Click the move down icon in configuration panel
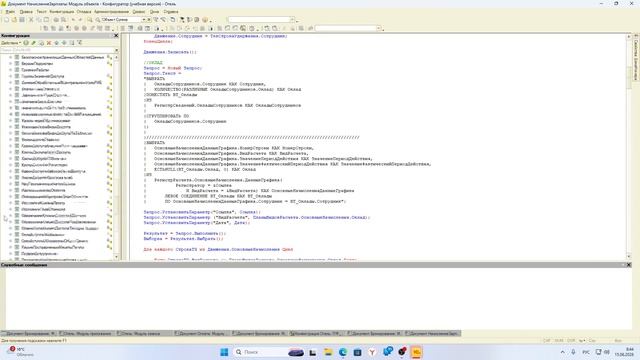Screen dimensions: 640x360 coord(64,43)
